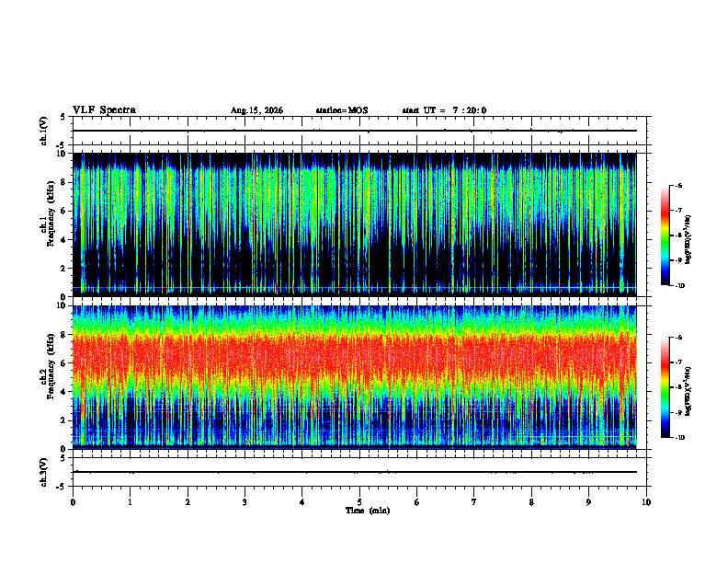
Task: Select the "start UT = 7 :20: 0" text
Action: [x=444, y=110]
